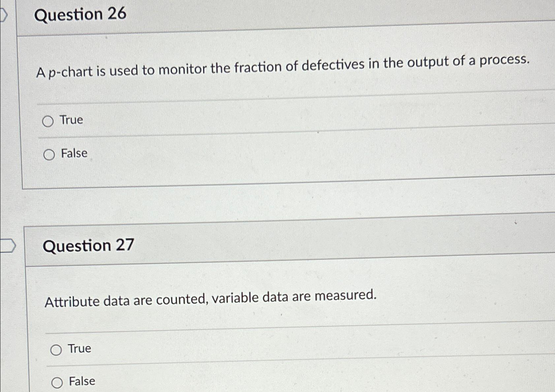Click the False label under attribute data question

[x=82, y=381]
